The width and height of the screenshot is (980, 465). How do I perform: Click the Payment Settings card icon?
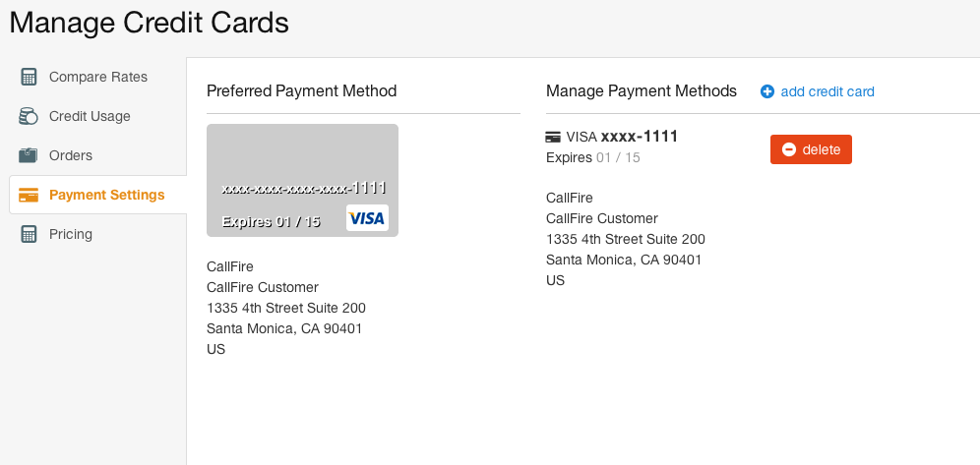(x=29, y=195)
